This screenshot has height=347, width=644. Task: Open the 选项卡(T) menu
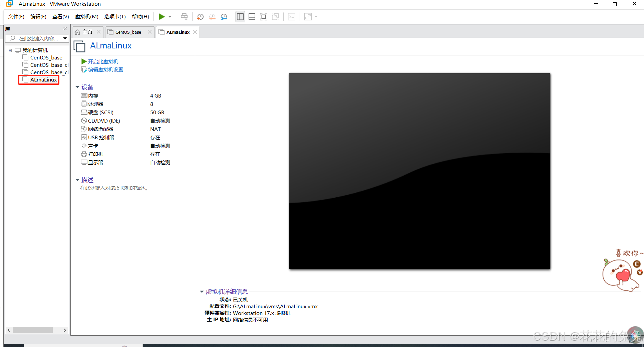click(115, 17)
